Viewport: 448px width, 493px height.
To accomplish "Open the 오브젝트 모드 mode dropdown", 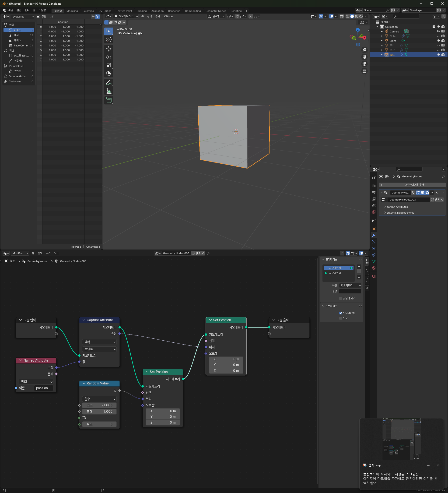I will click(x=126, y=16).
